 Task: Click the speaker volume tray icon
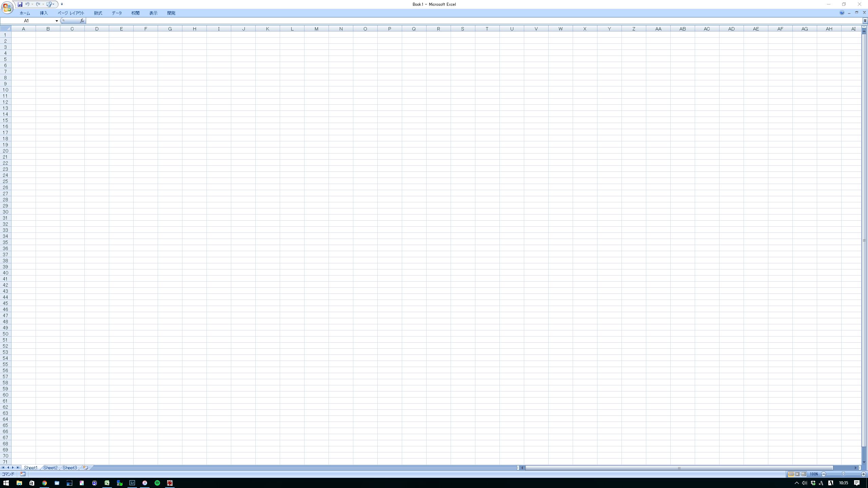tap(805, 483)
